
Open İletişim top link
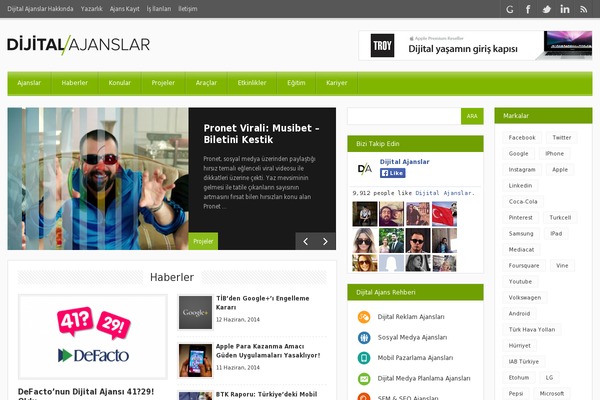(188, 9)
